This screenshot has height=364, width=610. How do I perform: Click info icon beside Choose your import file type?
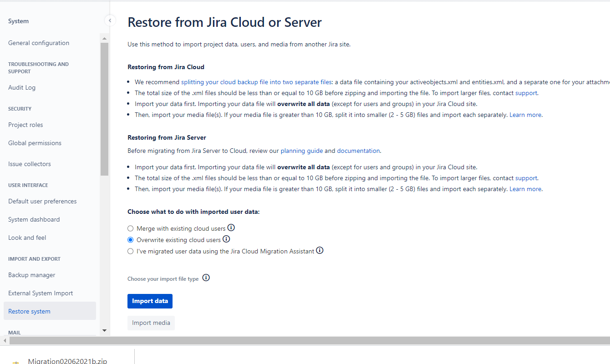click(206, 278)
